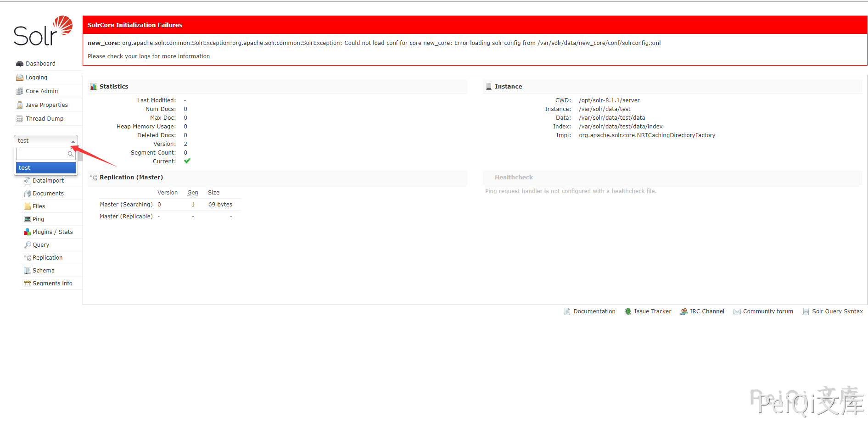Click the Version value 2
The image size is (868, 422).
(185, 144)
